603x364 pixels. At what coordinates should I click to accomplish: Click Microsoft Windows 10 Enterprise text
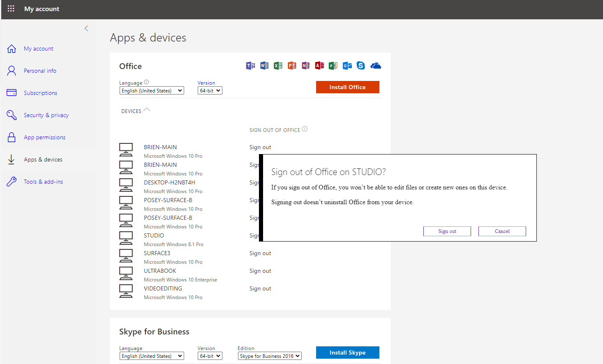pyautogui.click(x=180, y=280)
